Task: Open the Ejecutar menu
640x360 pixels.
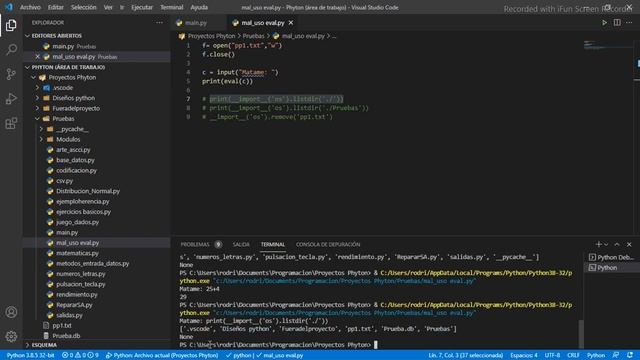Action: point(142,7)
